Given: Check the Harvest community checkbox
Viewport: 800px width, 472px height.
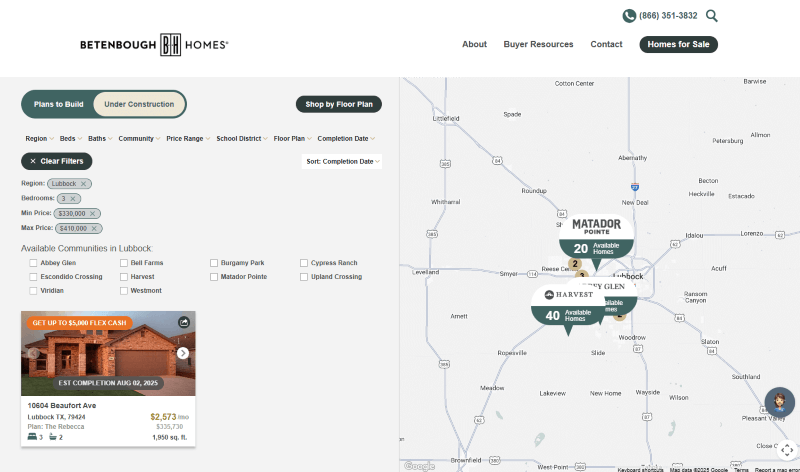Looking at the screenshot, I should point(123,277).
